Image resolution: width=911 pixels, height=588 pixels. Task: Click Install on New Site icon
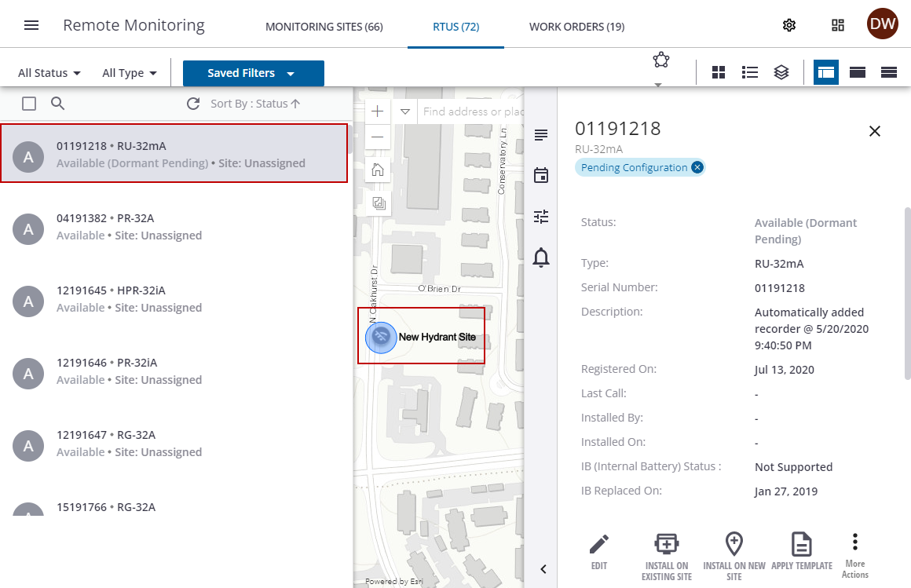tap(734, 545)
